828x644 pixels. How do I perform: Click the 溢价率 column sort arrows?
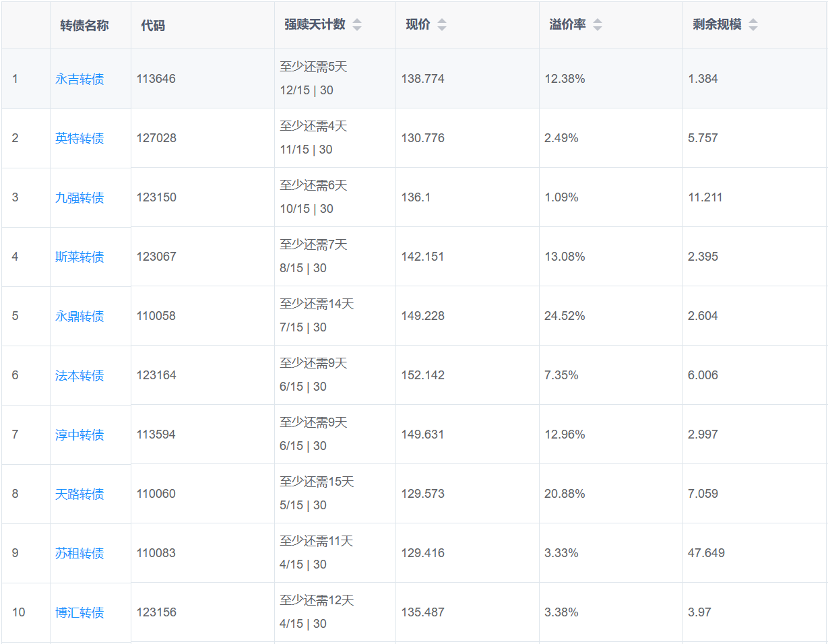[x=597, y=25]
